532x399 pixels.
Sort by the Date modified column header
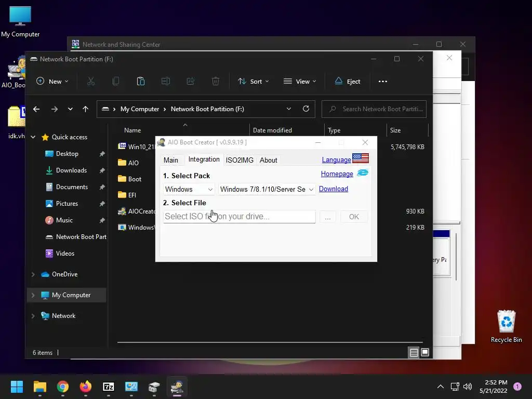click(272, 130)
